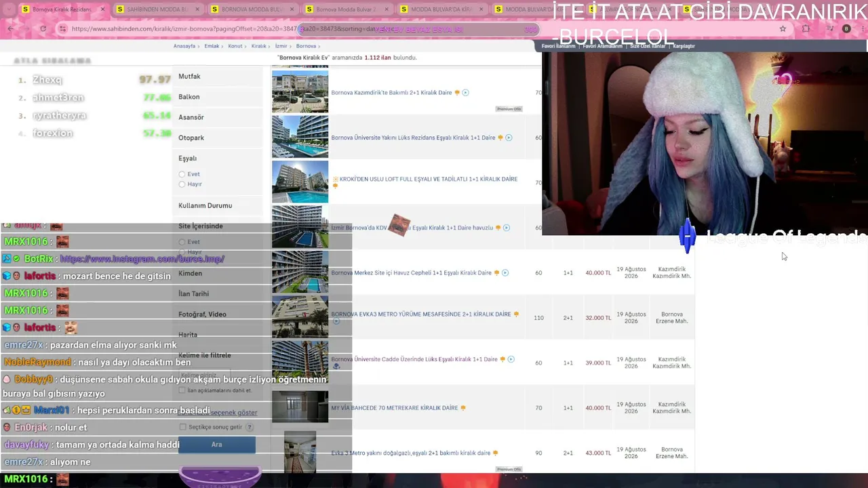
Task: Open thumbnail of MY VİA BAHCEDE listing
Action: 300,407
